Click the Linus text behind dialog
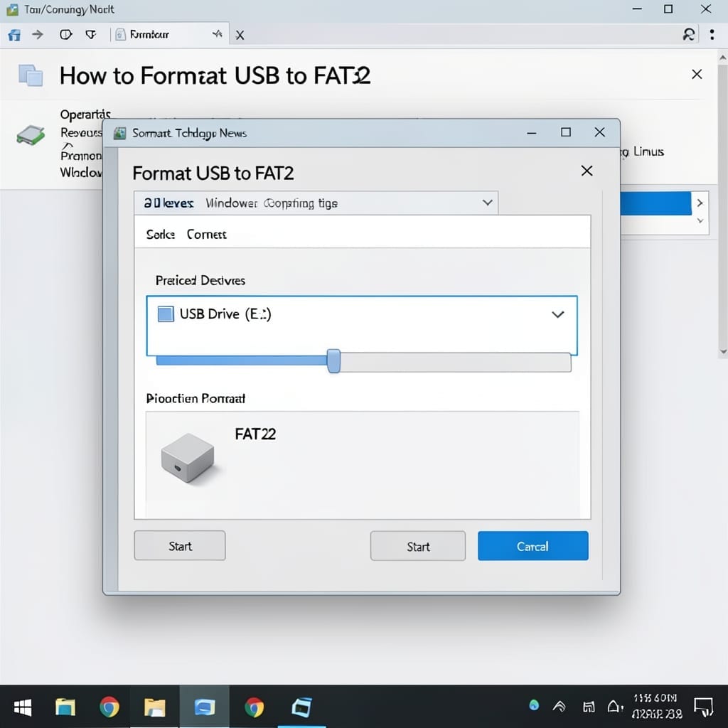The width and height of the screenshot is (728, 728). pyautogui.click(x=648, y=152)
